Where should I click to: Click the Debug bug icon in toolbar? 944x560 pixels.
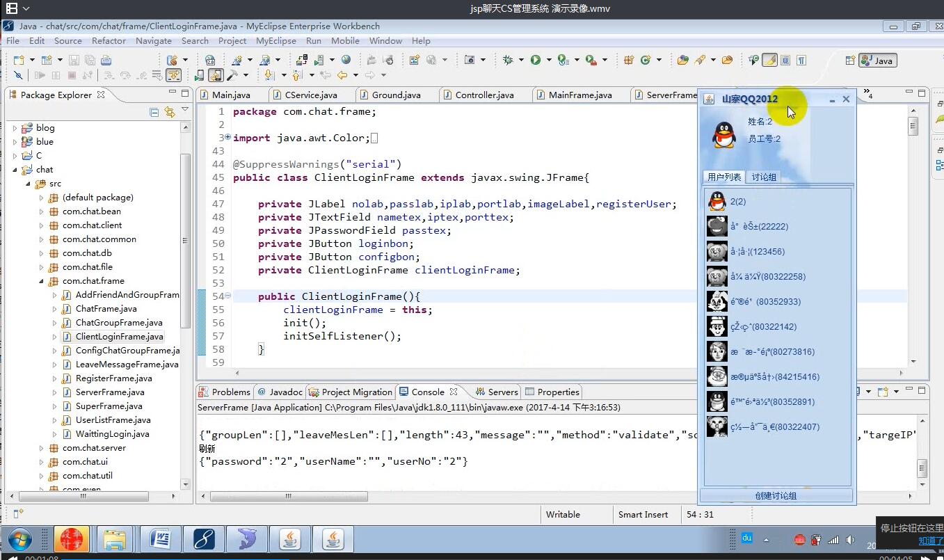tap(508, 60)
